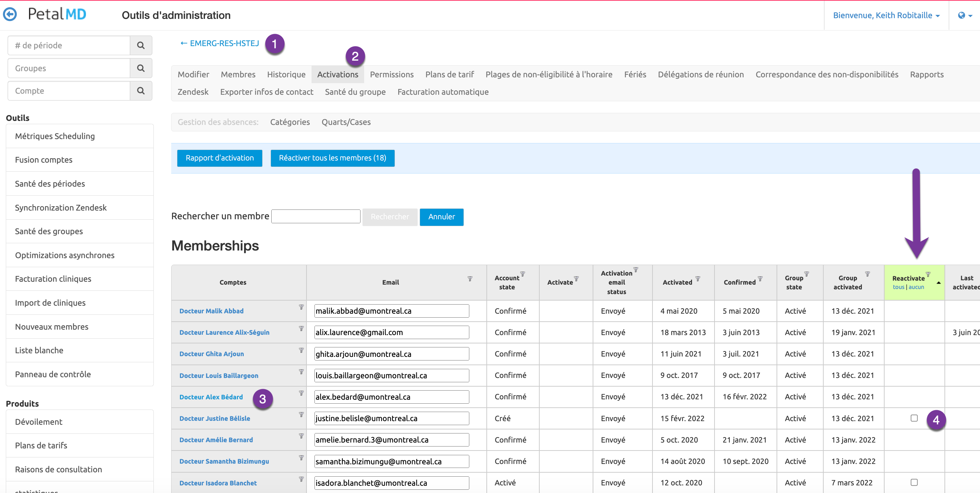Click filter icon in Account state header
980x493 pixels.
(522, 274)
